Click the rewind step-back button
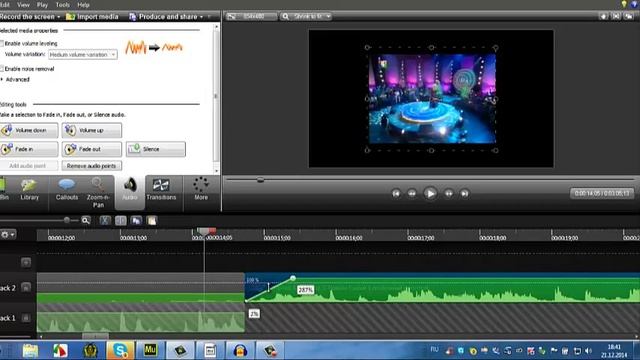Image resolution: width=640 pixels, height=360 pixels. click(x=412, y=193)
